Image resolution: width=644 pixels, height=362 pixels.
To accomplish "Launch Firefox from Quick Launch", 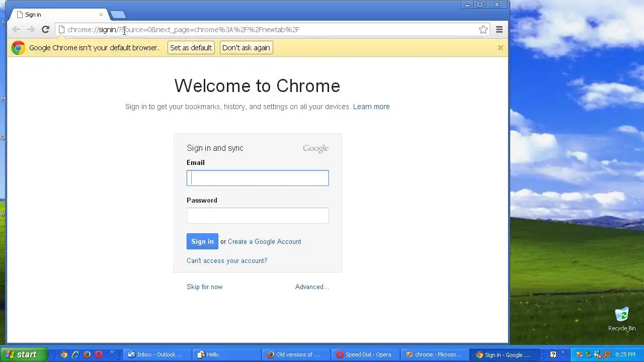I will pos(87,354).
